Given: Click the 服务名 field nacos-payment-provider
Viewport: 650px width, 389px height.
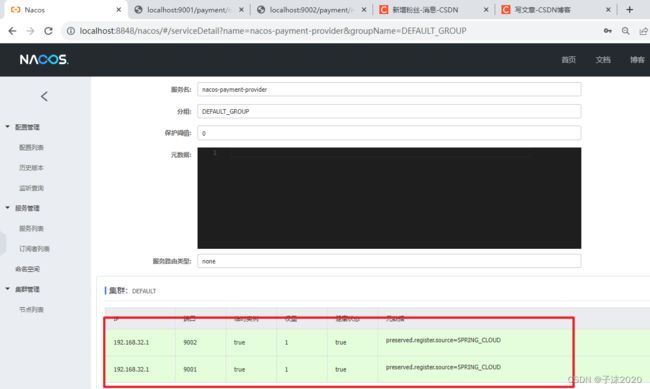Looking at the screenshot, I should pos(389,89).
